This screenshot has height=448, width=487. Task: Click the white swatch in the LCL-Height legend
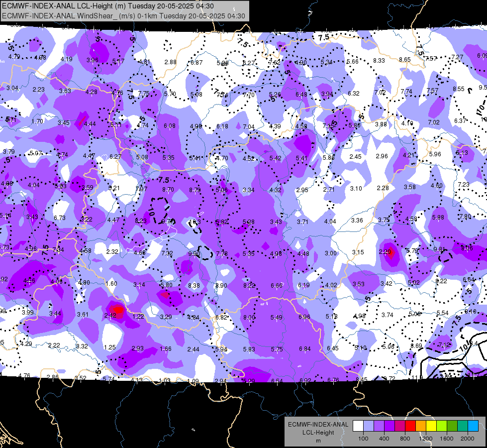(358, 426)
